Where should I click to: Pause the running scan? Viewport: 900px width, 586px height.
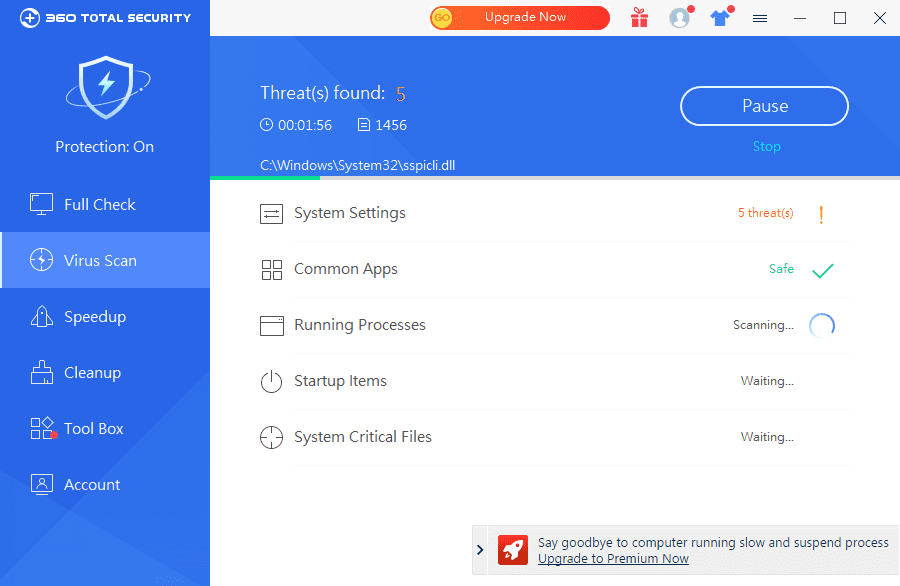pyautogui.click(x=765, y=106)
